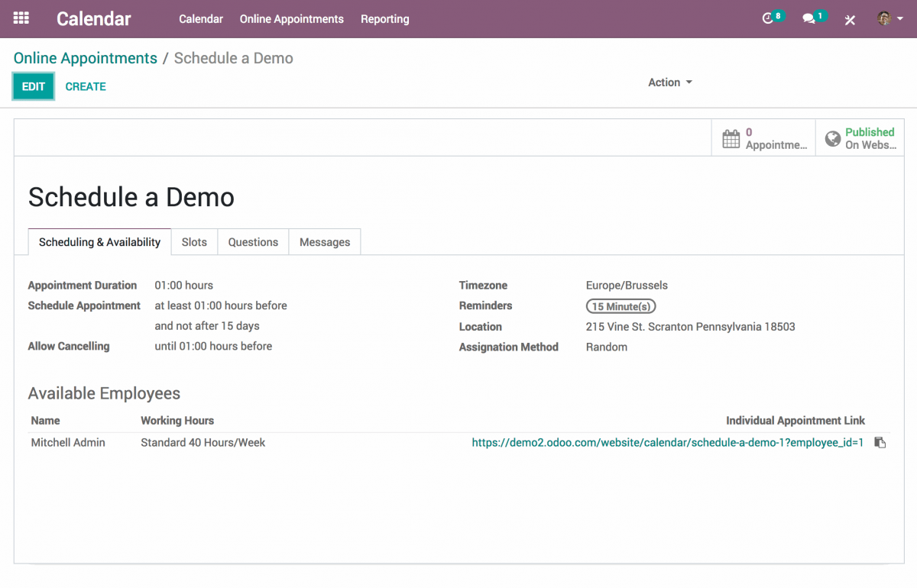Click the developer tools wrench icon
The height and width of the screenshot is (588, 917).
pos(850,20)
